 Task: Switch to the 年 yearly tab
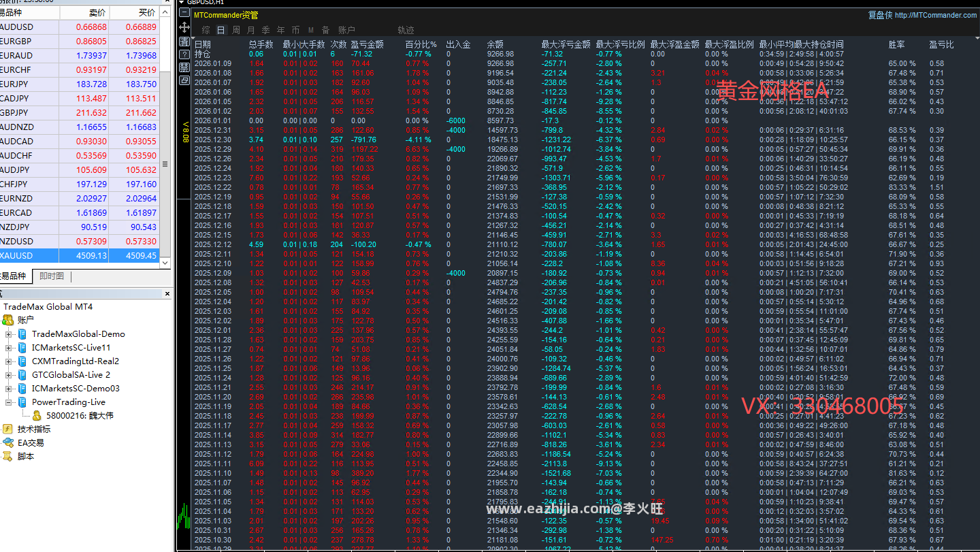click(281, 30)
